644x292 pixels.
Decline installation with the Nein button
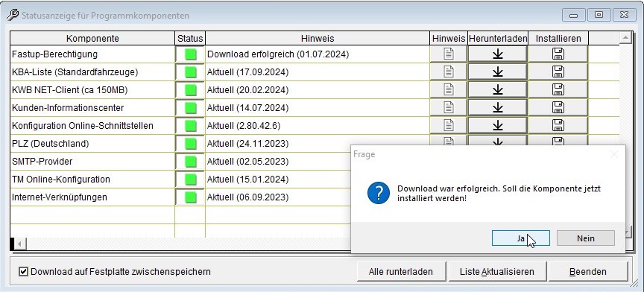pos(586,238)
